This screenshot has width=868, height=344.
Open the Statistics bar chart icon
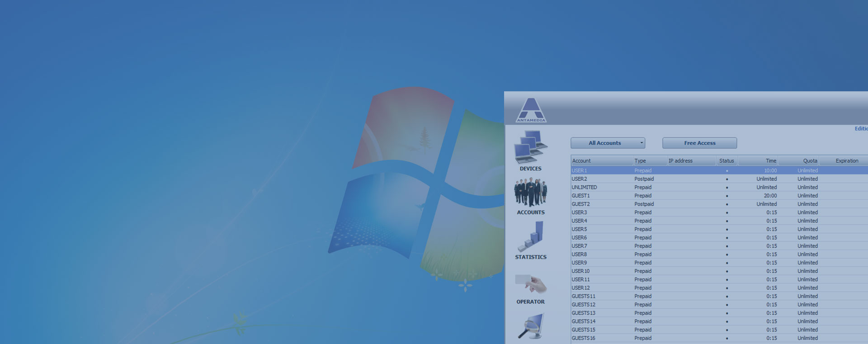click(x=530, y=236)
